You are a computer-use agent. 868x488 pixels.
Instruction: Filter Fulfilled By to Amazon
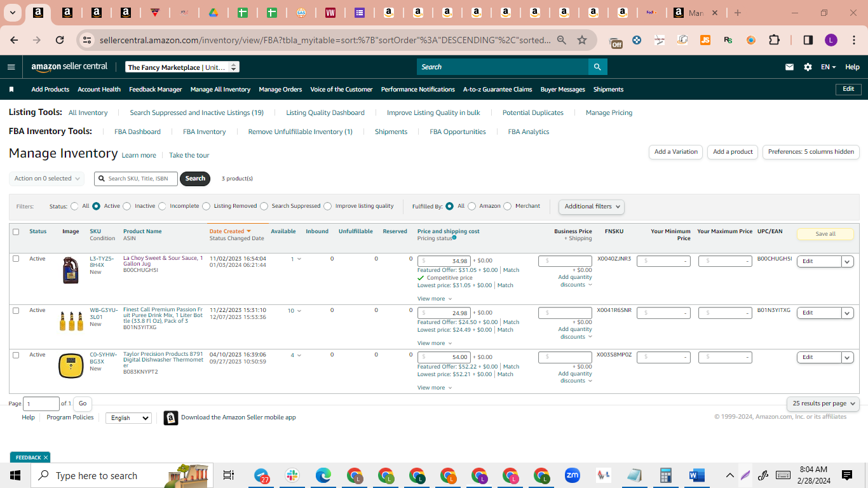pyautogui.click(x=471, y=207)
